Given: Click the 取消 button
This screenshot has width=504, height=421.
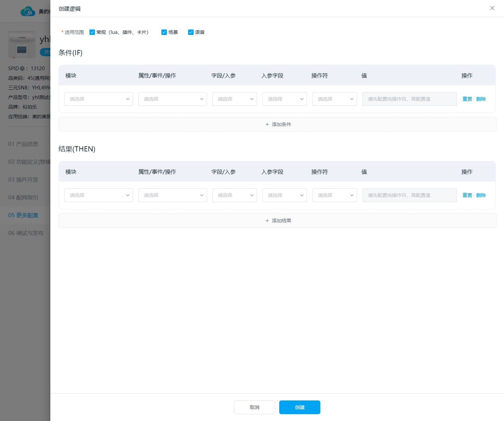Looking at the screenshot, I should tap(255, 407).
